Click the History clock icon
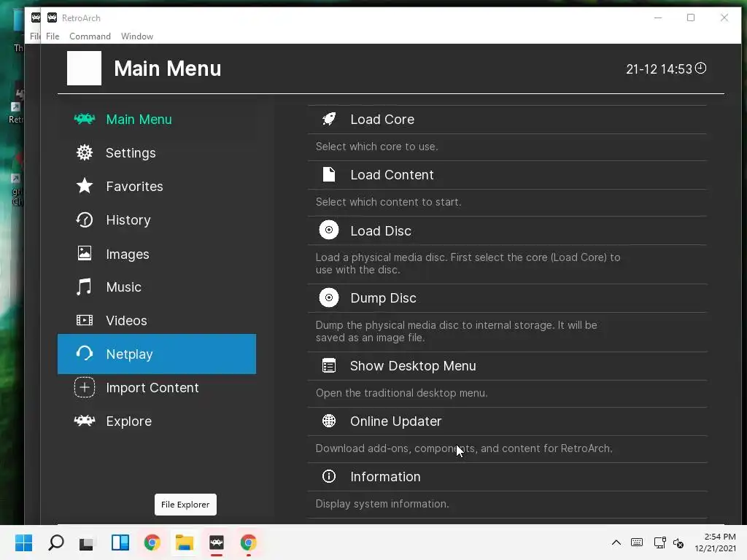 pyautogui.click(x=85, y=219)
